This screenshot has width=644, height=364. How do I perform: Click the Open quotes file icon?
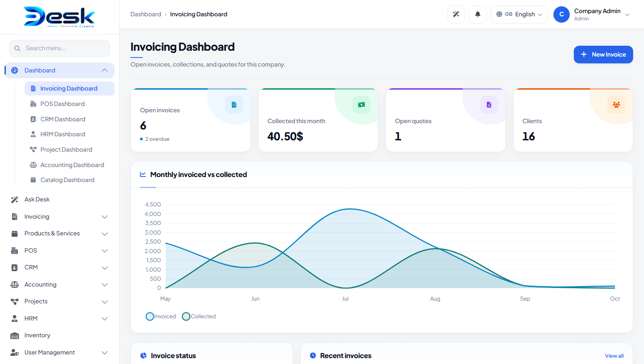(489, 105)
